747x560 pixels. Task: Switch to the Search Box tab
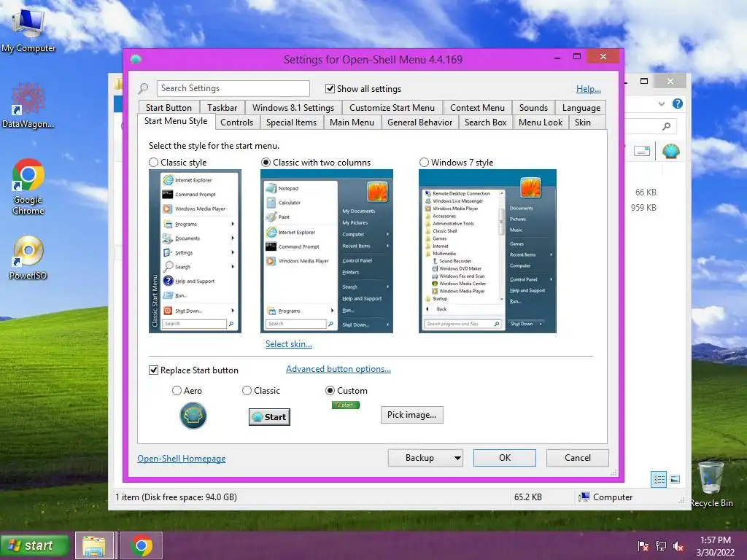click(x=485, y=122)
